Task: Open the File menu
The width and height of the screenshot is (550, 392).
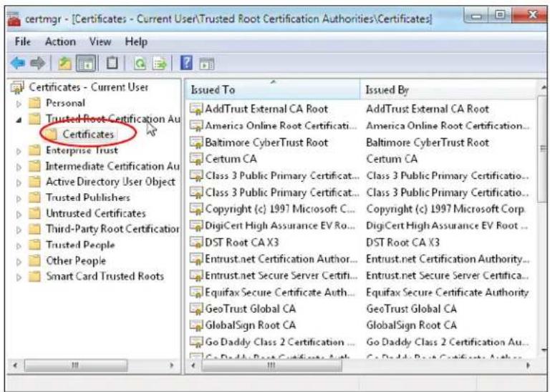Action: 23,41
